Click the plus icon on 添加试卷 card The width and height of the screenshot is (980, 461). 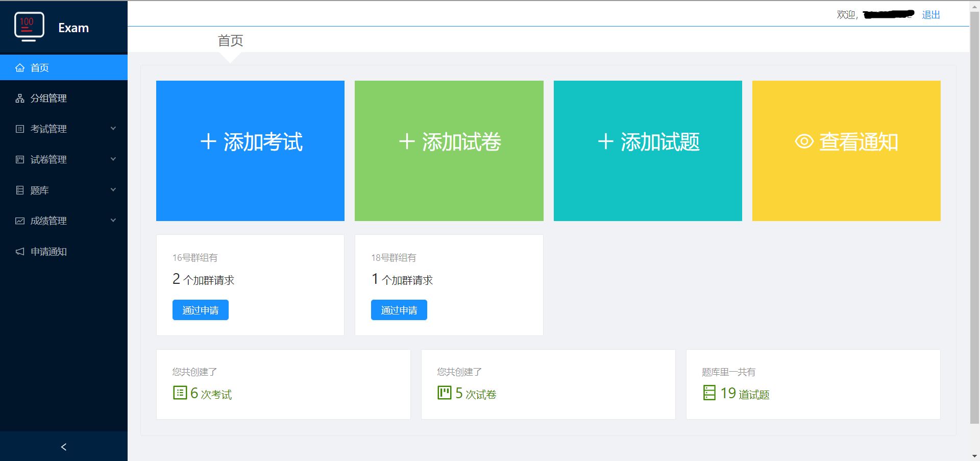pyautogui.click(x=407, y=141)
